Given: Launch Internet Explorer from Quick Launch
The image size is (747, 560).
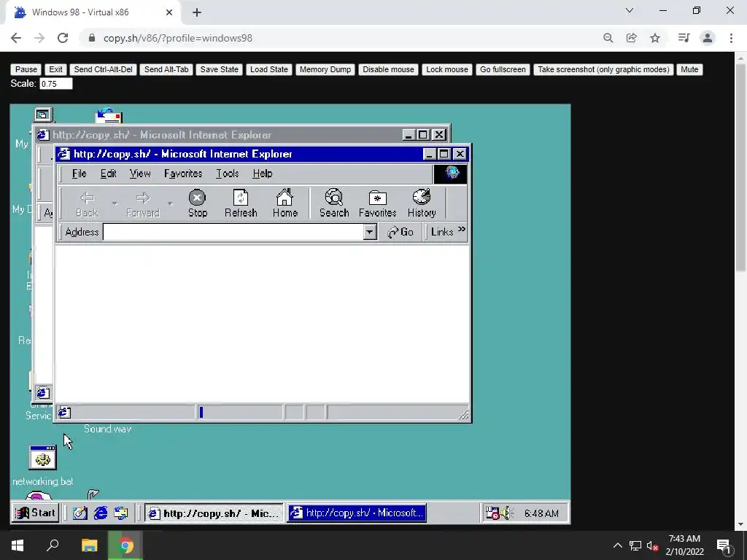Looking at the screenshot, I should pos(101,513).
